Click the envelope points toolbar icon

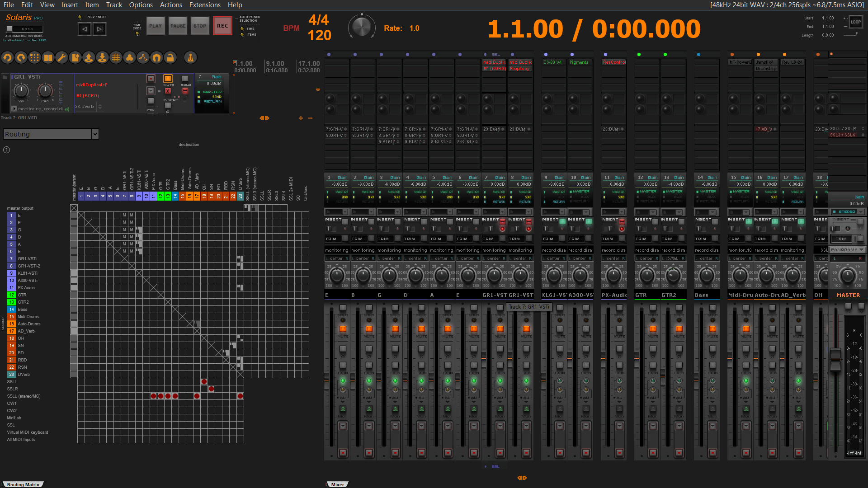[x=143, y=58]
